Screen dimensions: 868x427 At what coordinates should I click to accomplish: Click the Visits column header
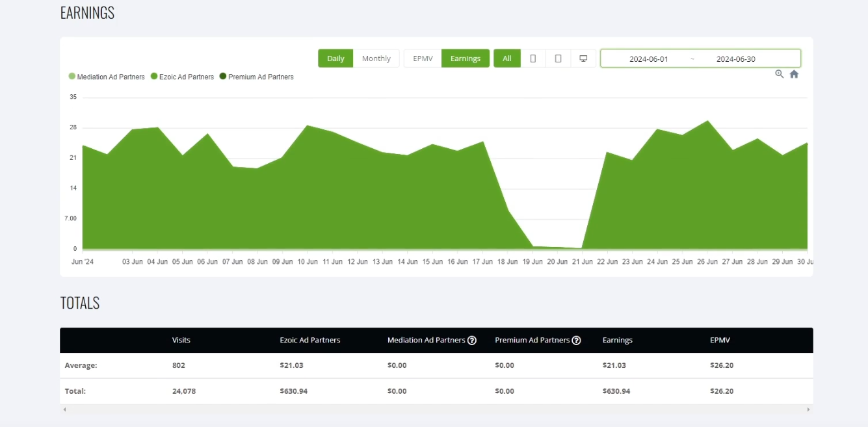click(181, 340)
